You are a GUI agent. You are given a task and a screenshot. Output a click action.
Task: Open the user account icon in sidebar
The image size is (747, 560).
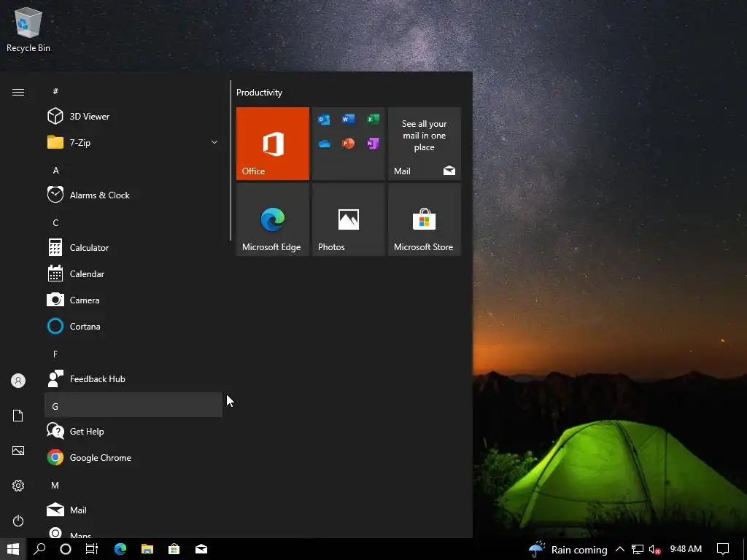[18, 381]
